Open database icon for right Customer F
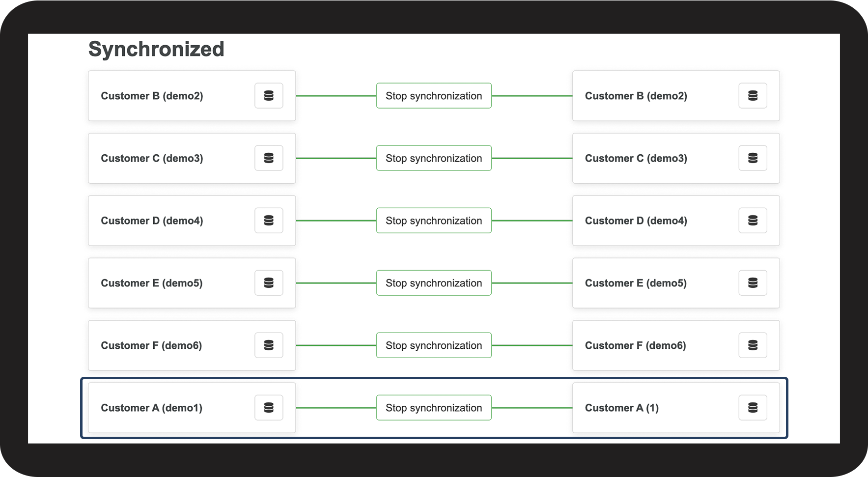Image resolution: width=868 pixels, height=477 pixels. point(753,345)
